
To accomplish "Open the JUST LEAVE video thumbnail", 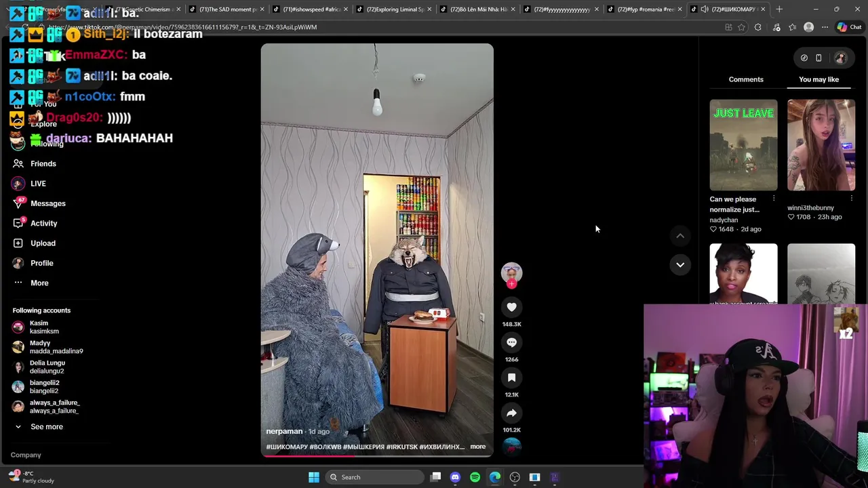I will pos(743,145).
